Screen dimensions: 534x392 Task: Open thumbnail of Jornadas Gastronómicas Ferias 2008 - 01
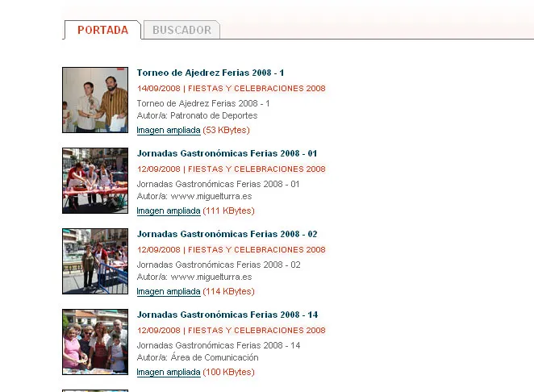[95, 181]
